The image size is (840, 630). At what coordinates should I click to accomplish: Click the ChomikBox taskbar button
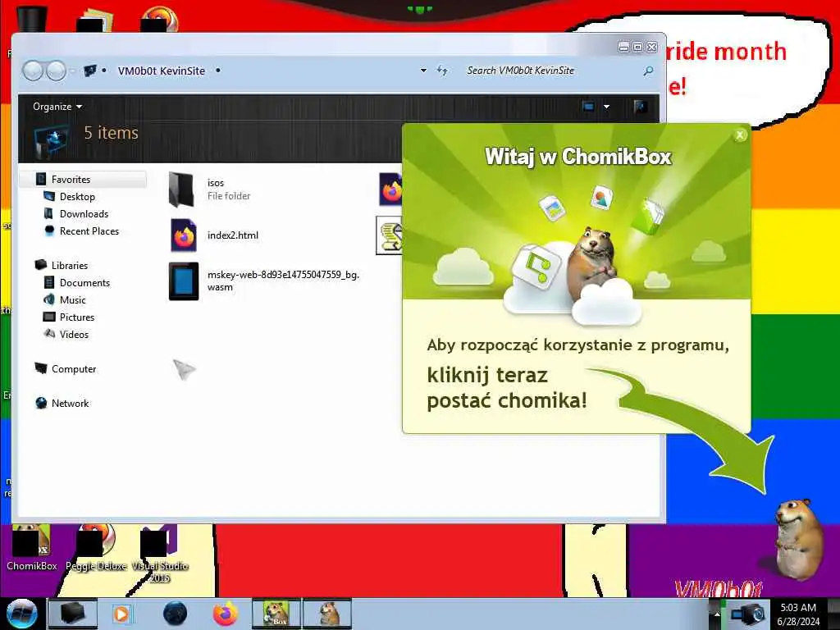[276, 614]
